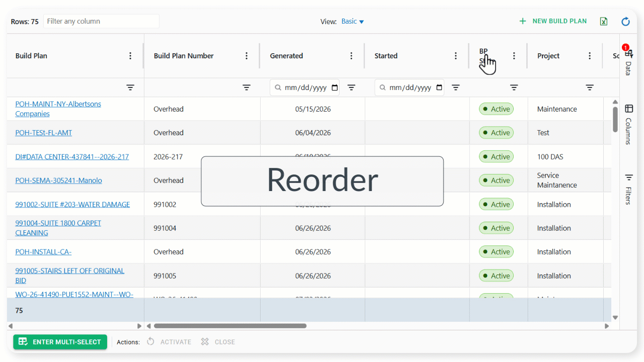The width and height of the screenshot is (644, 362).
Task: Select the 991002 build plan number cell
Action: (x=202, y=204)
